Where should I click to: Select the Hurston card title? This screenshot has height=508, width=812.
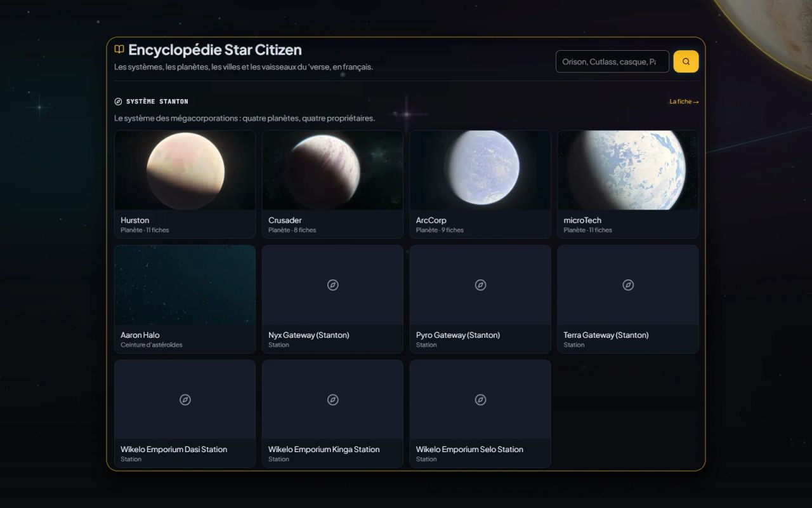(x=135, y=220)
